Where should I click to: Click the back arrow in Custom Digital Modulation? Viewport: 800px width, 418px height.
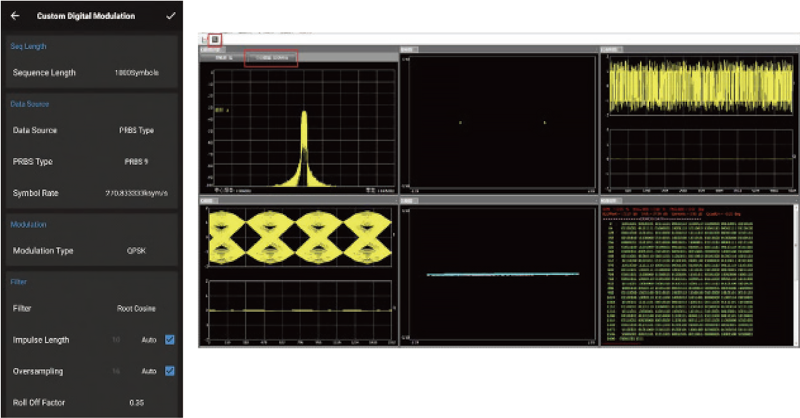coord(14,16)
